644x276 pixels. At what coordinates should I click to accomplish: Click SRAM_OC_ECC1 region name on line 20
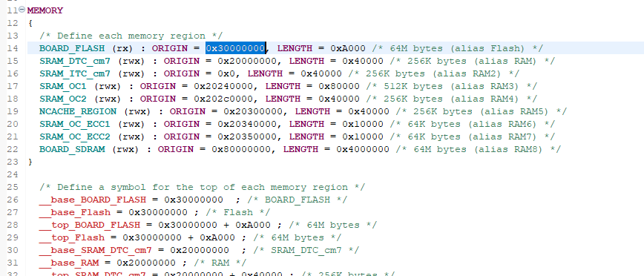tap(75, 124)
